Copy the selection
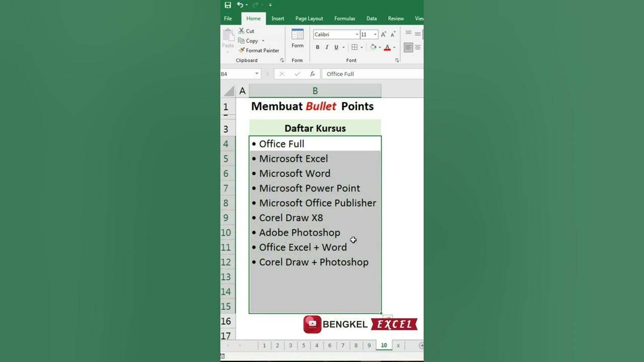Image resolution: width=644 pixels, height=362 pixels. pos(248,41)
